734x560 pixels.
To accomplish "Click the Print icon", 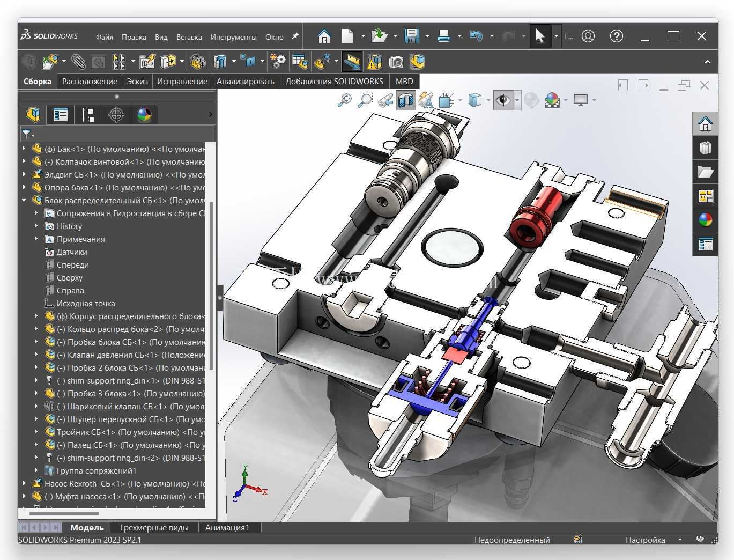I will (443, 36).
